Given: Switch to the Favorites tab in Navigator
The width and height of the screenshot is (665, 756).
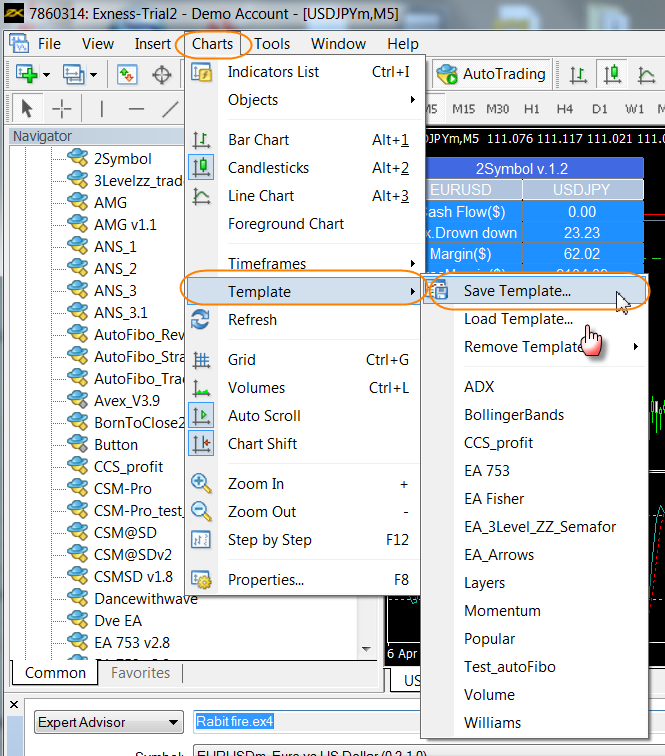Looking at the screenshot, I should (x=140, y=673).
